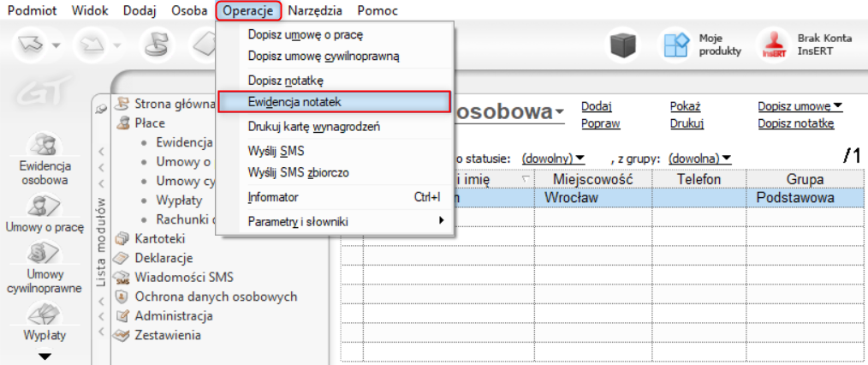This screenshot has height=365, width=868.
Task: Click the Popraw link
Action: point(601,123)
